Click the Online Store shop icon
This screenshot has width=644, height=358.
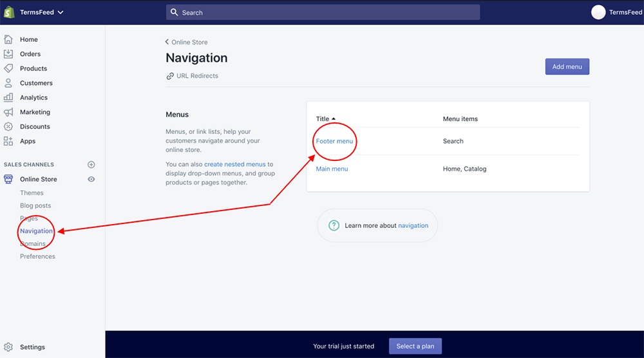click(8, 179)
